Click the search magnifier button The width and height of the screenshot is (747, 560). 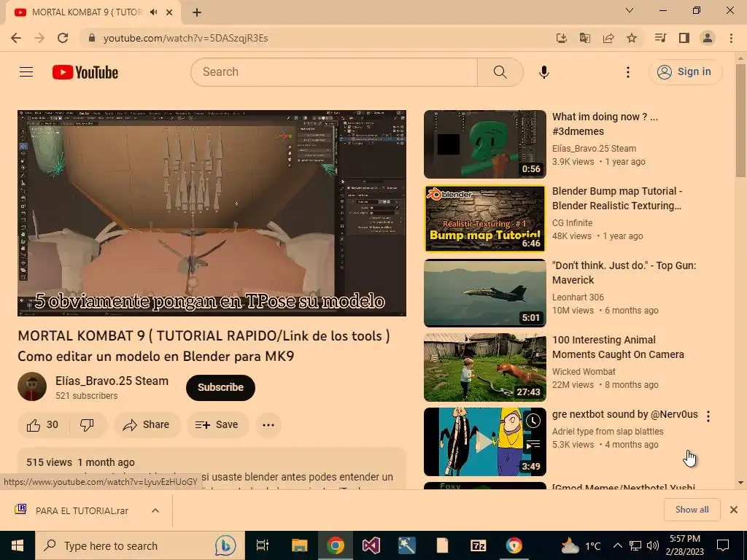pyautogui.click(x=500, y=72)
